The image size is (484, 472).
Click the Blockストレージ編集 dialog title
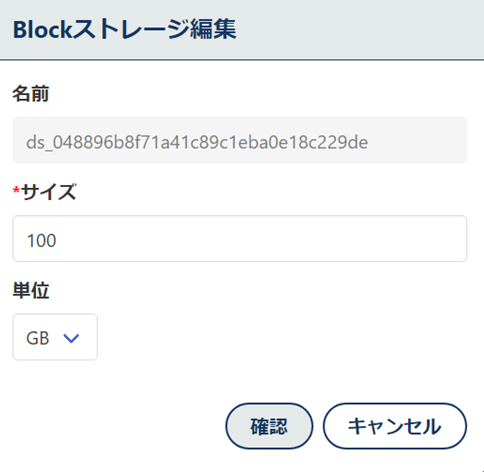pyautogui.click(x=124, y=29)
